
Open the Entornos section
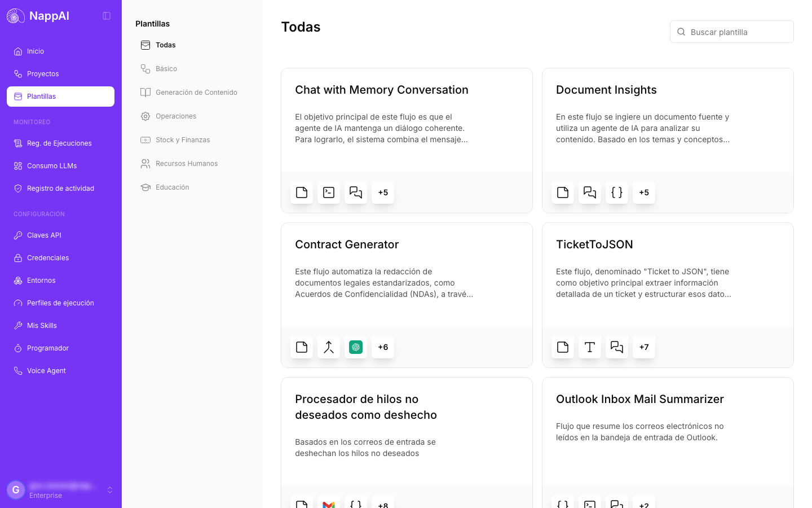point(61,281)
